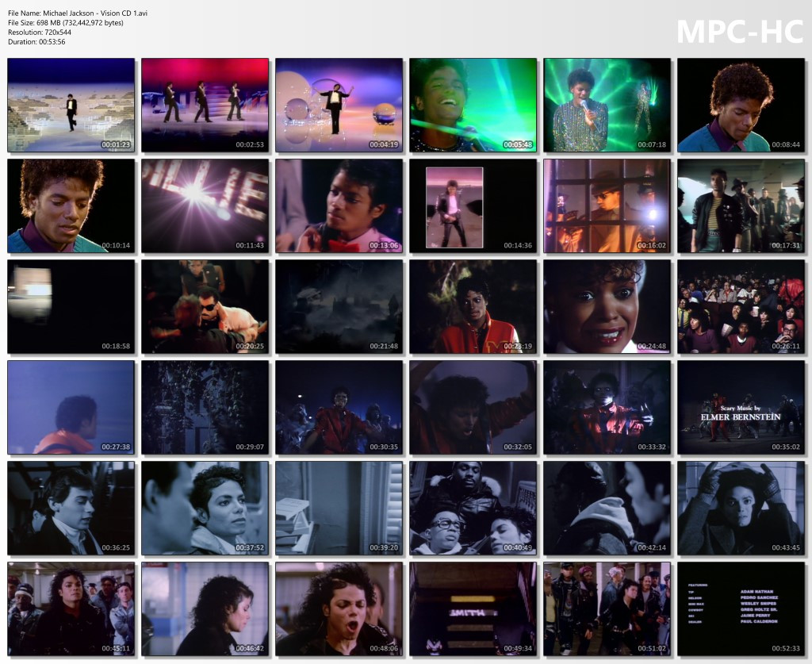Viewport: 812px width, 664px height.
Task: Select the thumbnail stamped 00:20:25
Action: (205, 307)
